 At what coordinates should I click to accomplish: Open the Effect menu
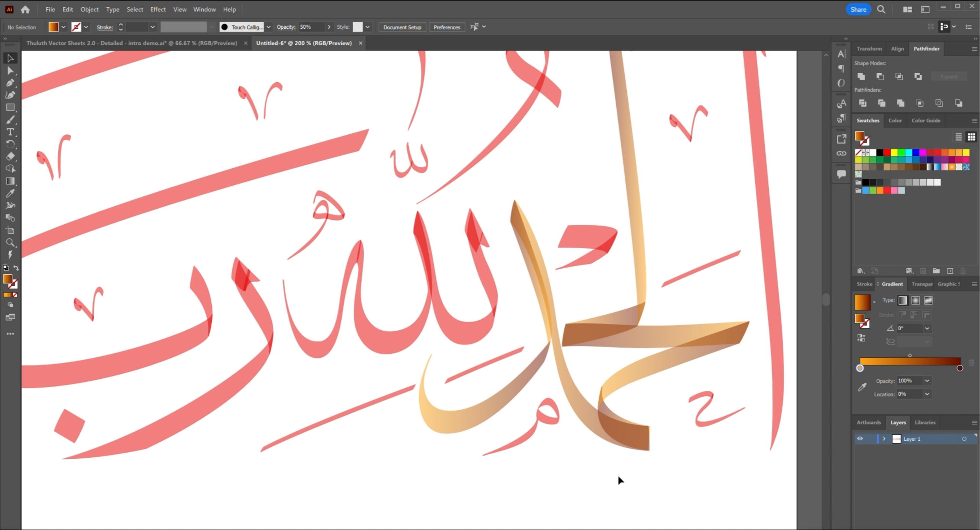click(x=158, y=9)
